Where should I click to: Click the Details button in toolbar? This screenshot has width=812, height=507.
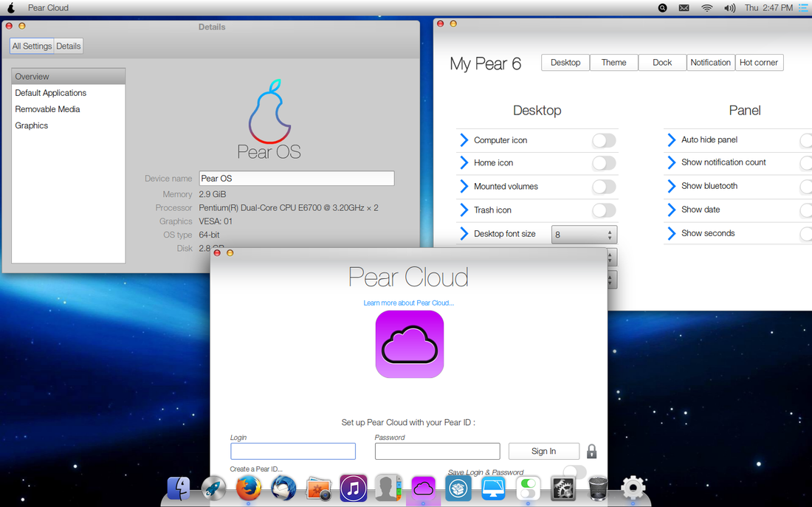pos(69,46)
